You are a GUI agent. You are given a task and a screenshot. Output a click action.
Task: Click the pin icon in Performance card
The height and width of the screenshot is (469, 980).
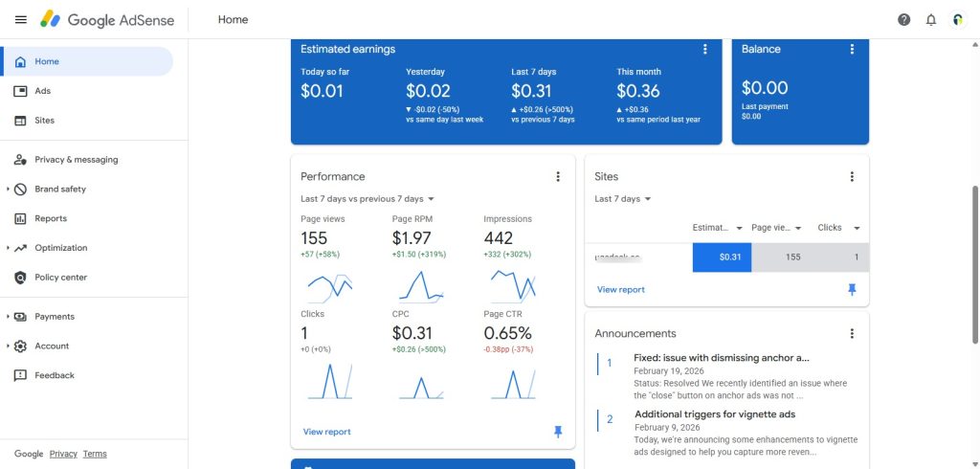pyautogui.click(x=558, y=432)
